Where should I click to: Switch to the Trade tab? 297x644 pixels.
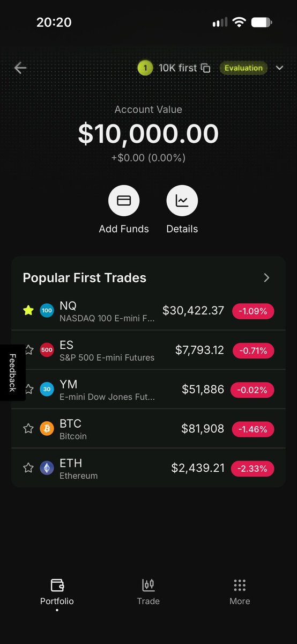coord(148,592)
